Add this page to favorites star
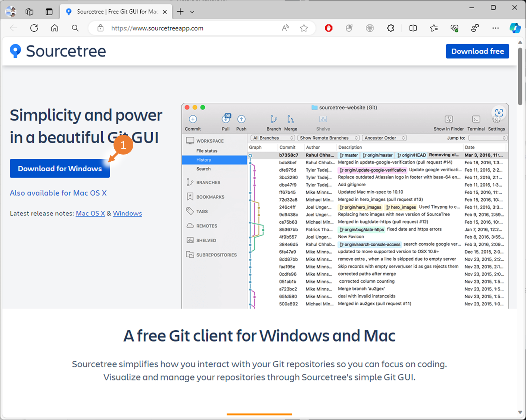526x420 pixels. click(304, 28)
